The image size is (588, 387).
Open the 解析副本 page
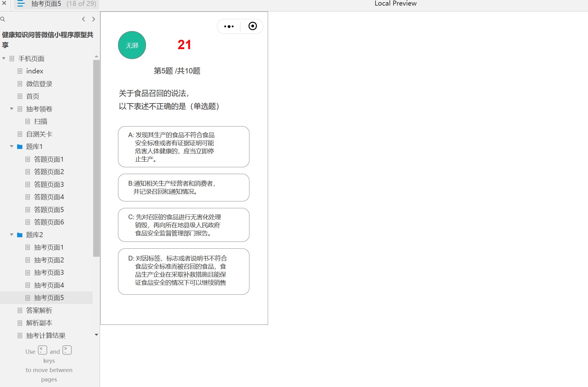click(x=39, y=323)
